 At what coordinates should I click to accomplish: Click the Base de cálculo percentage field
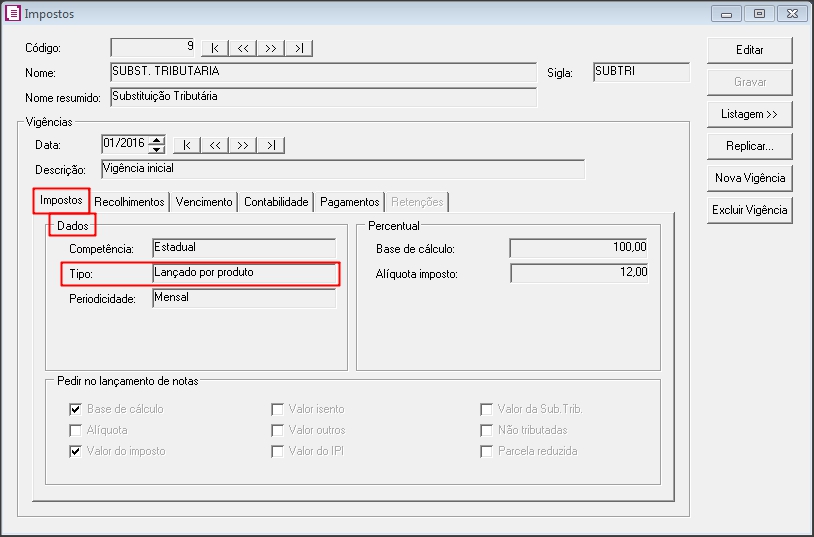[579, 248]
